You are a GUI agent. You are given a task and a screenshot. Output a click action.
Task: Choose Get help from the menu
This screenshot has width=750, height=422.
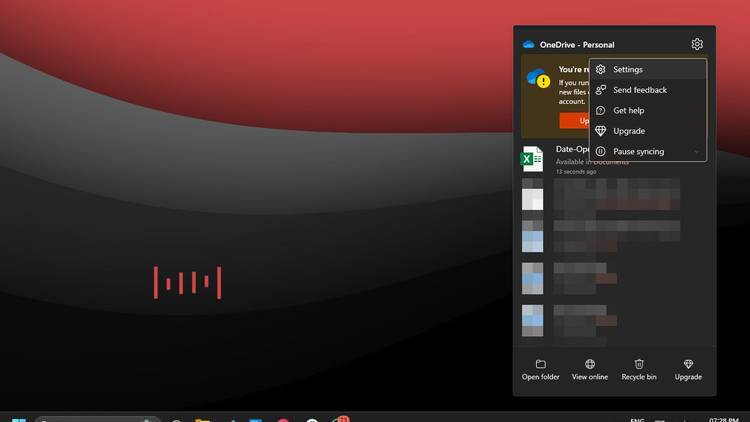pos(628,111)
